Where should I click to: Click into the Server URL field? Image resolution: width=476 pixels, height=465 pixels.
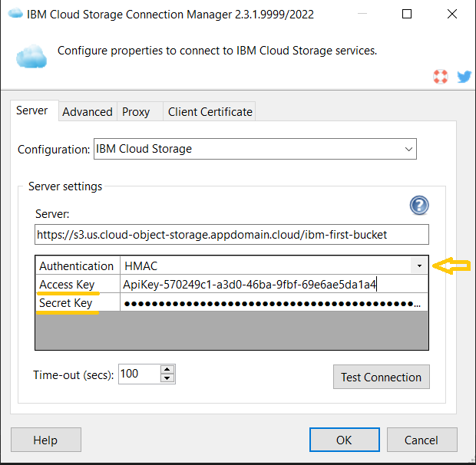(x=231, y=234)
